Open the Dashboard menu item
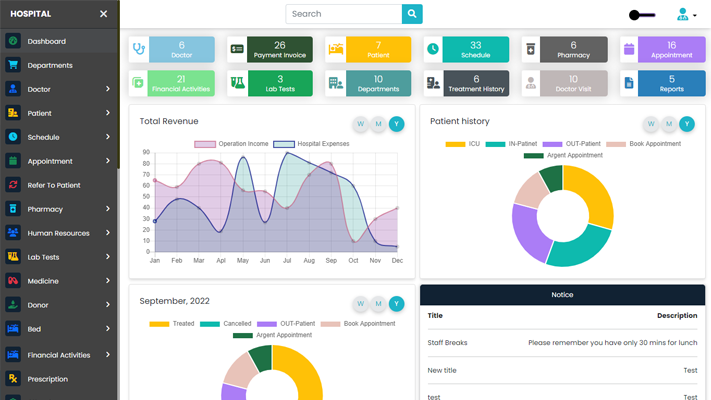 click(x=59, y=41)
